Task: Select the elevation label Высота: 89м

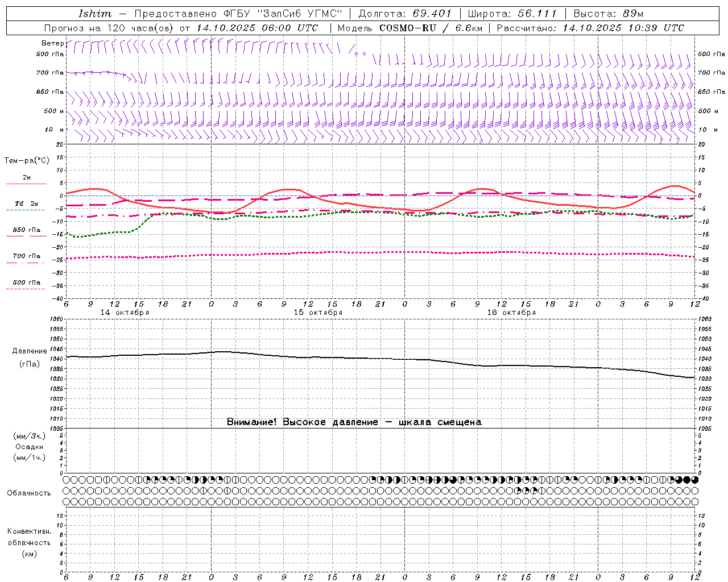Action: coord(609,14)
